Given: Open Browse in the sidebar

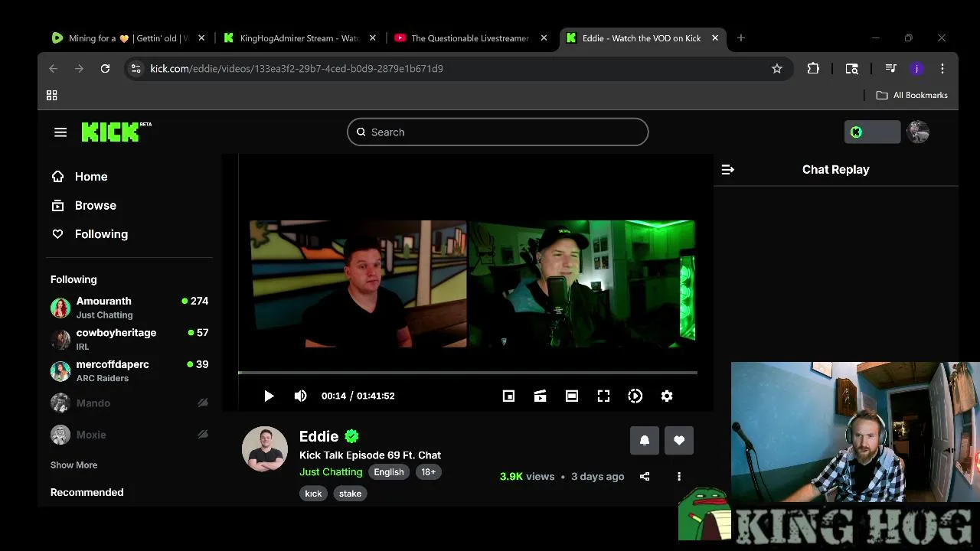Looking at the screenshot, I should tap(84, 206).
